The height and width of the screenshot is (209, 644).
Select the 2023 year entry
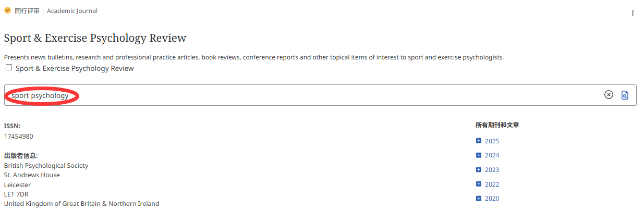click(492, 170)
